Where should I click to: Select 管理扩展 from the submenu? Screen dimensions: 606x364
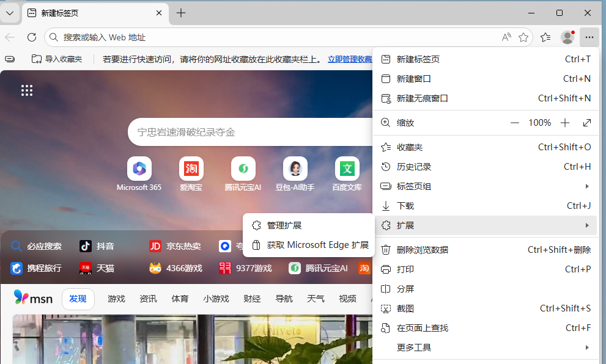(284, 225)
